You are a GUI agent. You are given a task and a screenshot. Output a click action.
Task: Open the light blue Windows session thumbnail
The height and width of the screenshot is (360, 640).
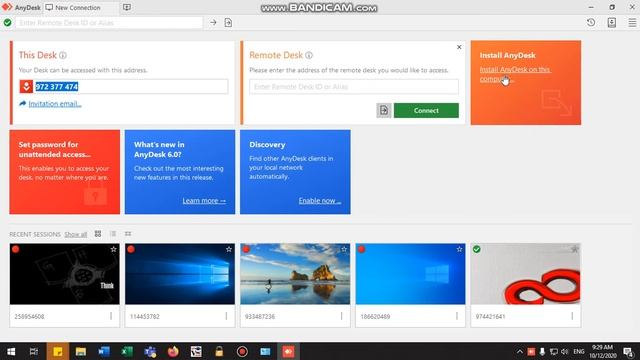(410, 274)
